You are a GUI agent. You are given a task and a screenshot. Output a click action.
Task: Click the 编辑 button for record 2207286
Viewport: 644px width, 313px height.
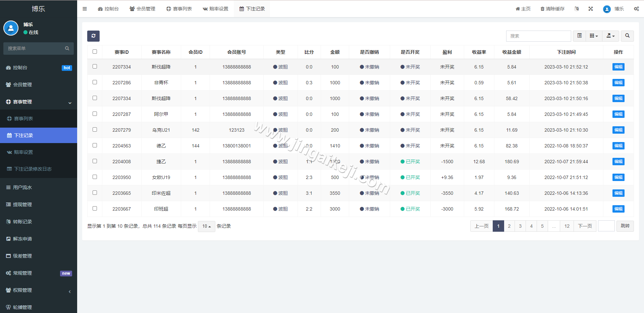coord(618,82)
